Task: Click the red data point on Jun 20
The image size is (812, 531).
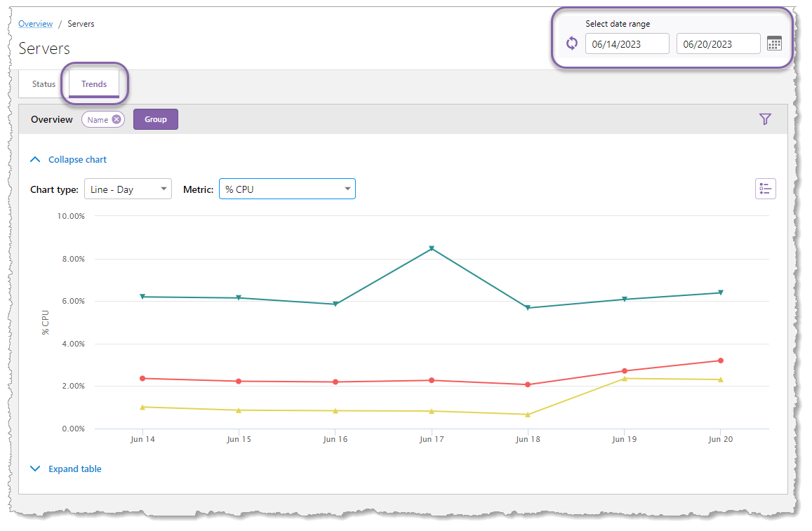Action: coord(721,360)
